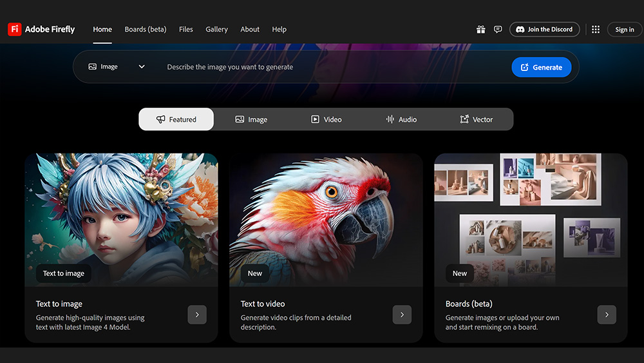Open Boards (beta) in top navigation

(146, 29)
